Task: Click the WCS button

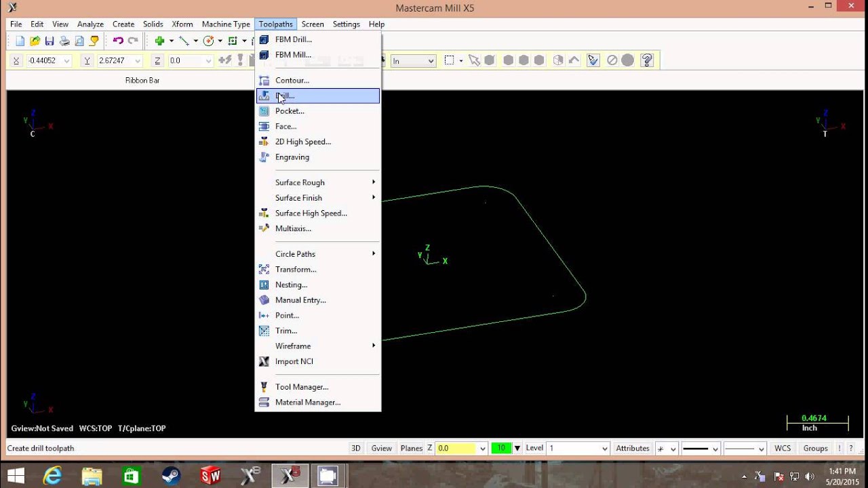Action: click(783, 448)
